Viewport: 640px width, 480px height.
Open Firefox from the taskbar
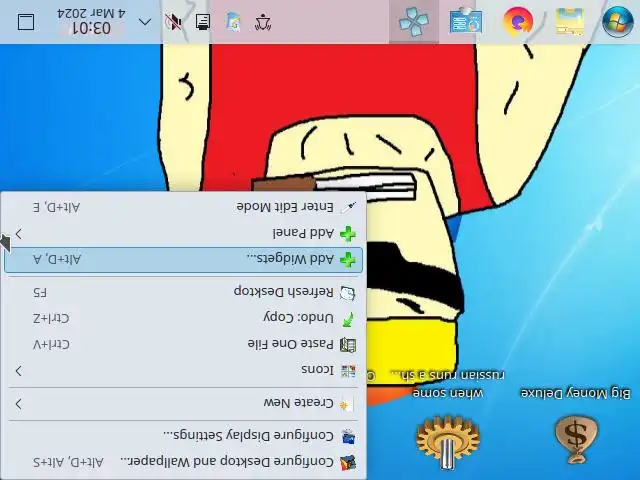518,21
